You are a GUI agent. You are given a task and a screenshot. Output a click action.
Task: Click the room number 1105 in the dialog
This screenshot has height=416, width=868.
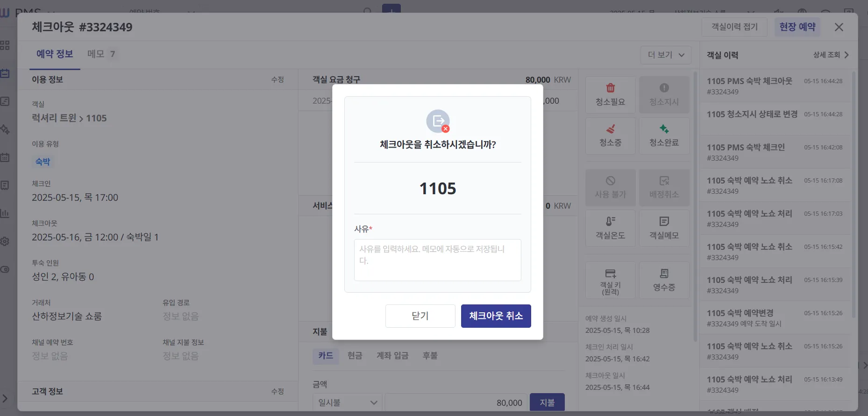coord(437,189)
